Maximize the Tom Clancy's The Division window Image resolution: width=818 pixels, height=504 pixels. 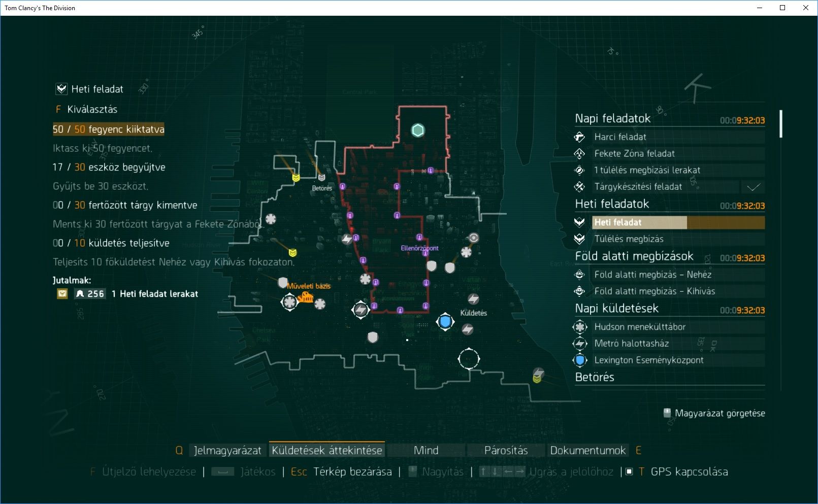782,8
